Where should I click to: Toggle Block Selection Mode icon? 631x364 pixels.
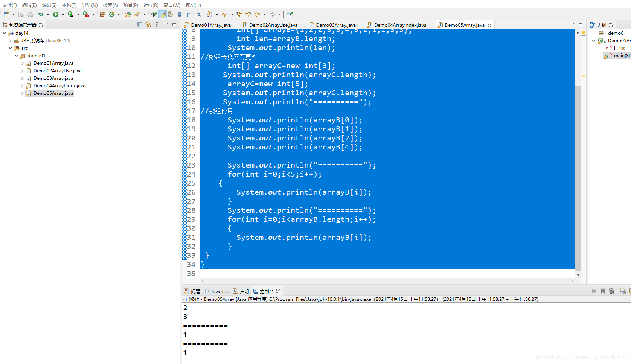(180, 14)
